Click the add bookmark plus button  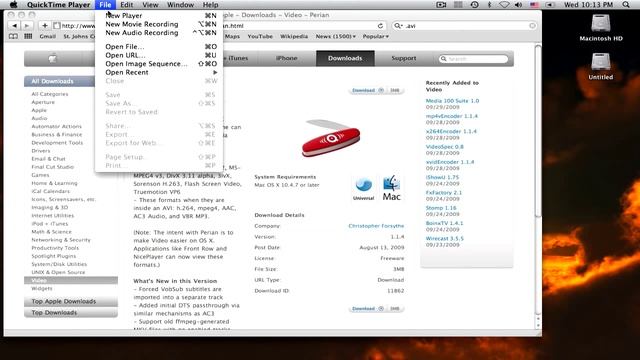(44, 25)
